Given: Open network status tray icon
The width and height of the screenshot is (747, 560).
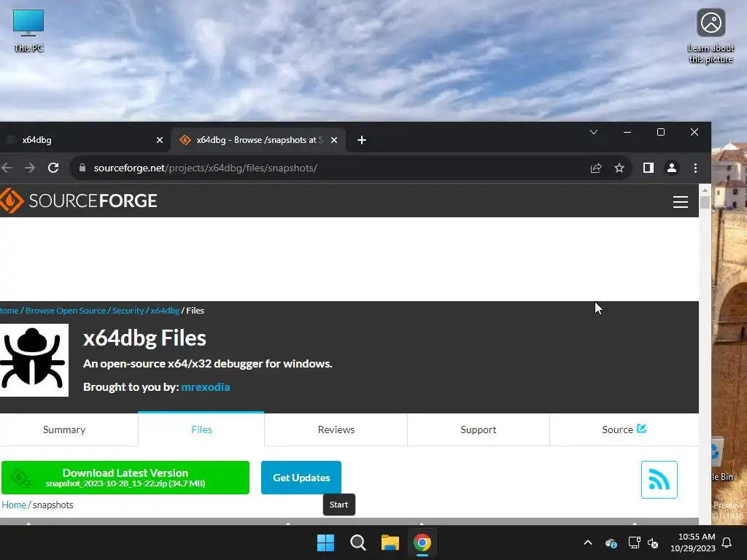Looking at the screenshot, I should click(x=634, y=542).
